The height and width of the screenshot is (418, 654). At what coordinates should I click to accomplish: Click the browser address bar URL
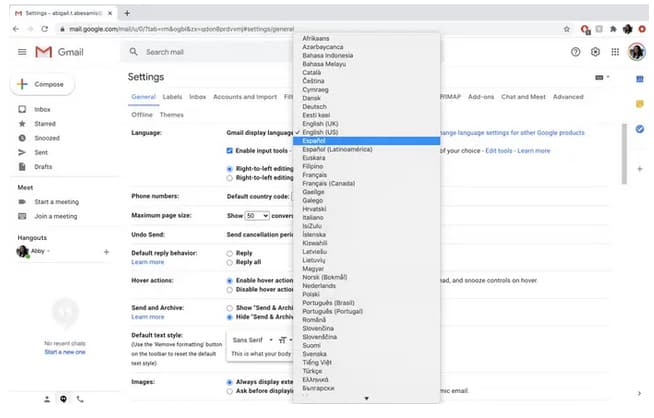point(181,29)
